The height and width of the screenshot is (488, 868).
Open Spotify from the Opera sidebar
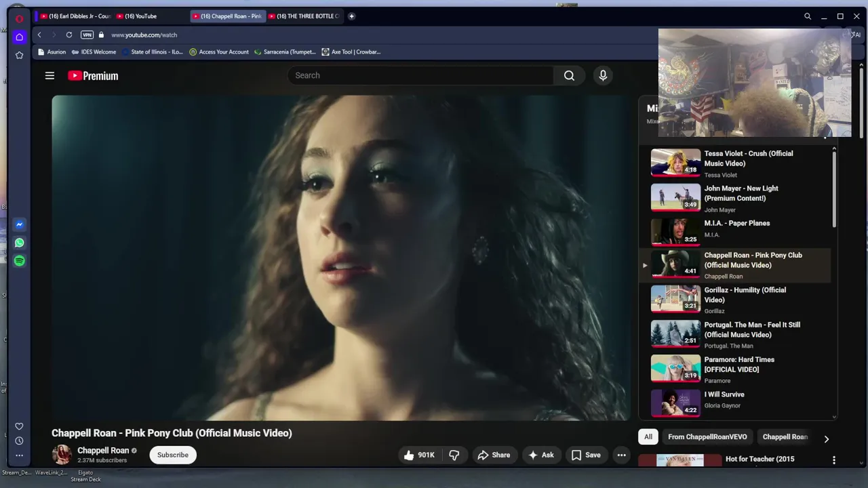click(x=19, y=261)
